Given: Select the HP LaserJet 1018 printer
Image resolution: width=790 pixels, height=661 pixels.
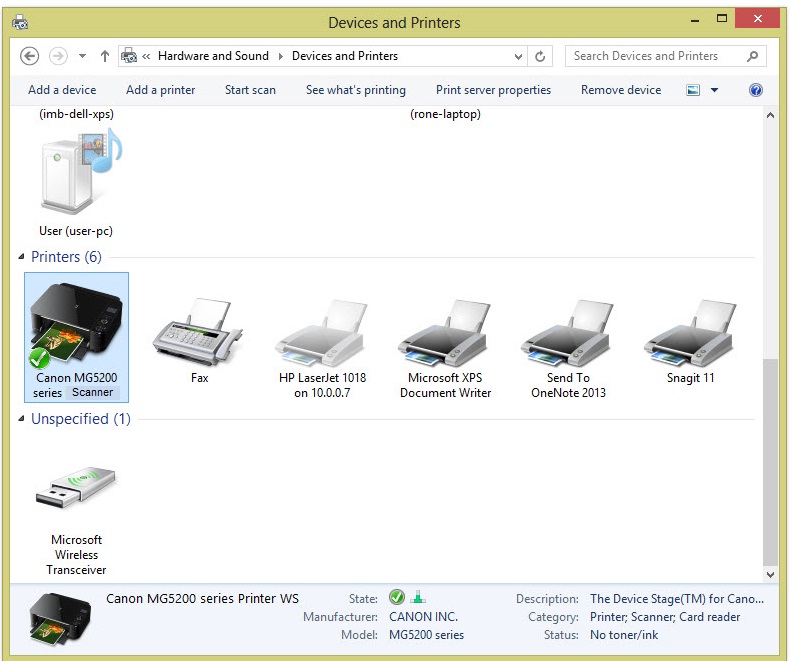Looking at the screenshot, I should (x=322, y=333).
